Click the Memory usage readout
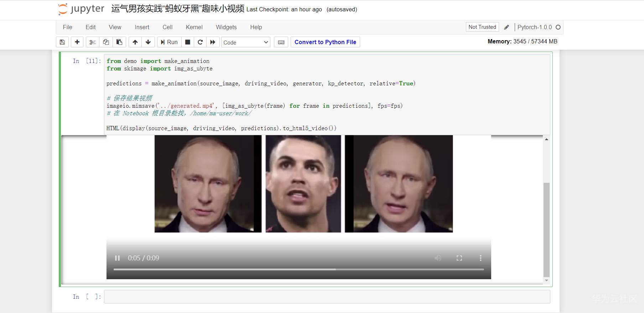 523,42
